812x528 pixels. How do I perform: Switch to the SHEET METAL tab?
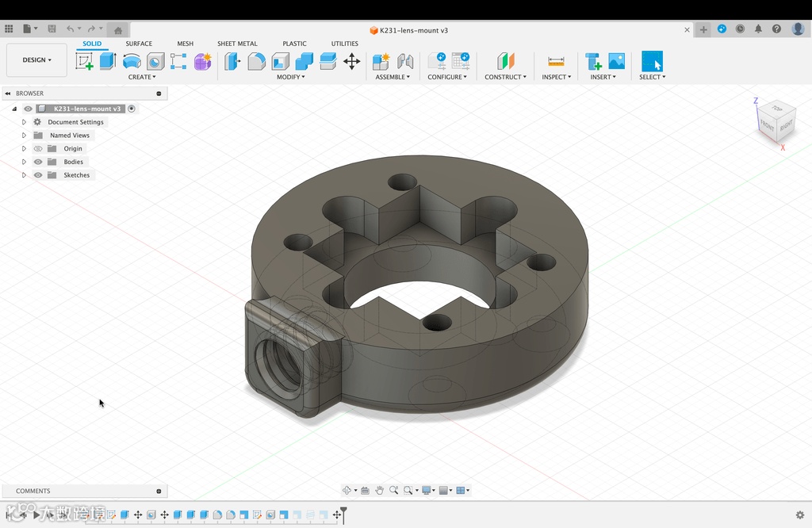pos(237,44)
